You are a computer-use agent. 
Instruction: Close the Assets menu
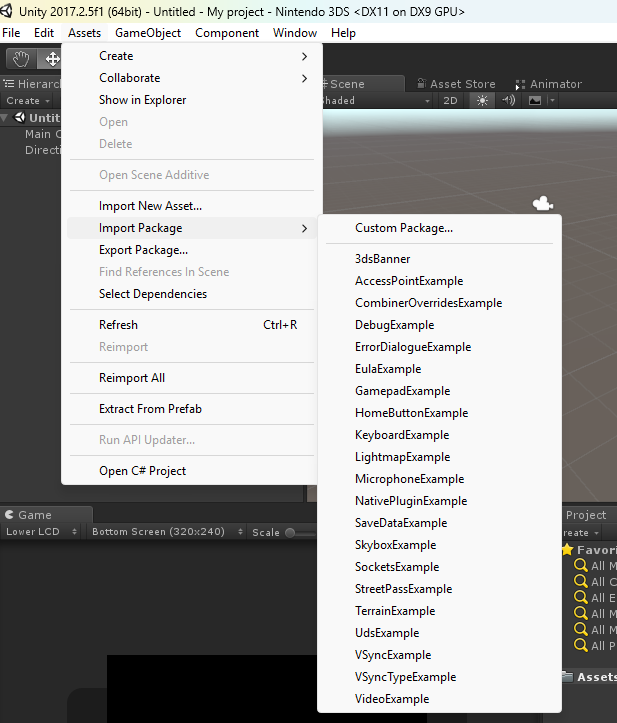click(84, 33)
